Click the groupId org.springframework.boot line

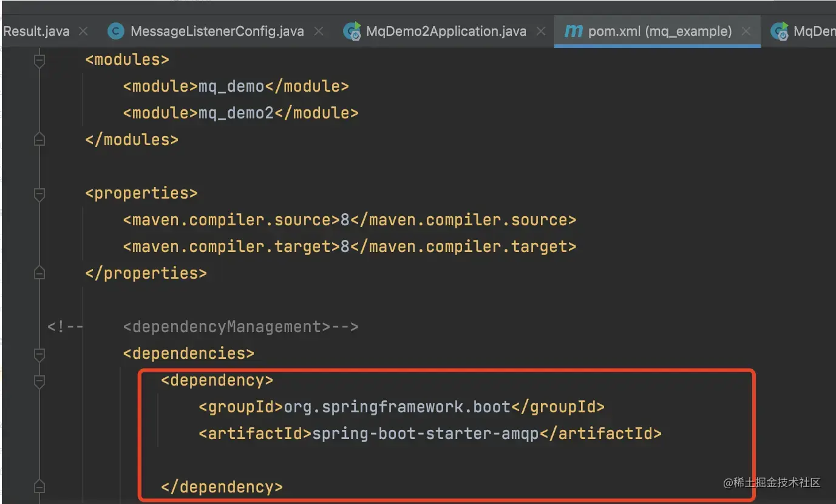(x=401, y=407)
